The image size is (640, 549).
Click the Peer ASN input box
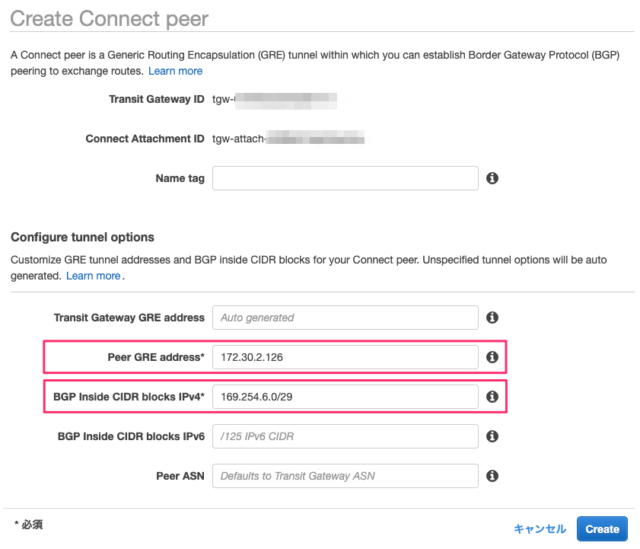coord(345,476)
